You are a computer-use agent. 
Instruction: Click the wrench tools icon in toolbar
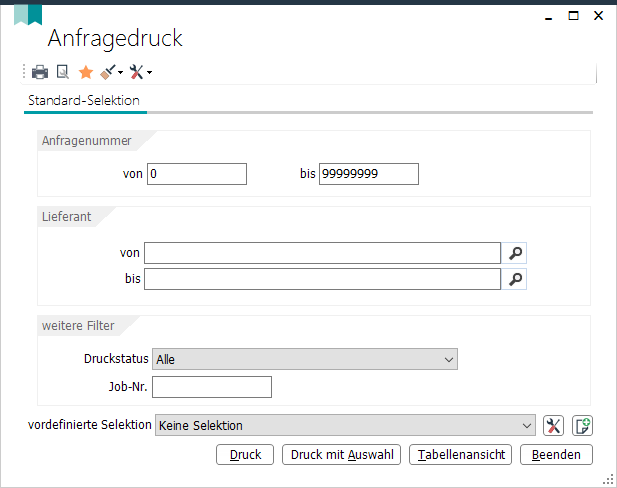click(x=137, y=72)
